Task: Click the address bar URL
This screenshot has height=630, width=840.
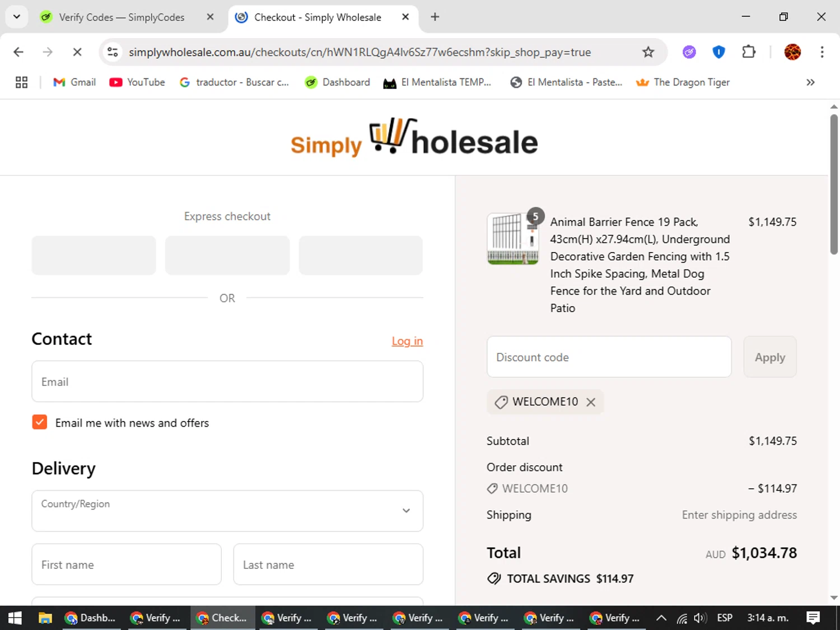Action: pyautogui.click(x=360, y=52)
